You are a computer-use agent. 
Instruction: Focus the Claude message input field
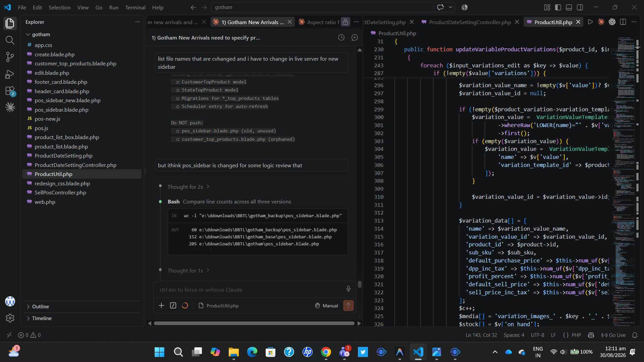[x=250, y=290]
